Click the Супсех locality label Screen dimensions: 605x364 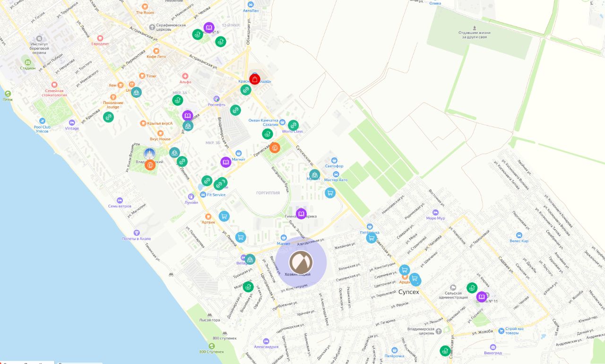[408, 292]
